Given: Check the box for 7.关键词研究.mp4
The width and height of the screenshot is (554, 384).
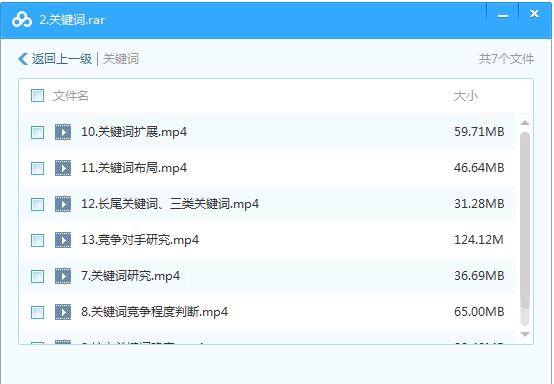Looking at the screenshot, I should coord(37,277).
